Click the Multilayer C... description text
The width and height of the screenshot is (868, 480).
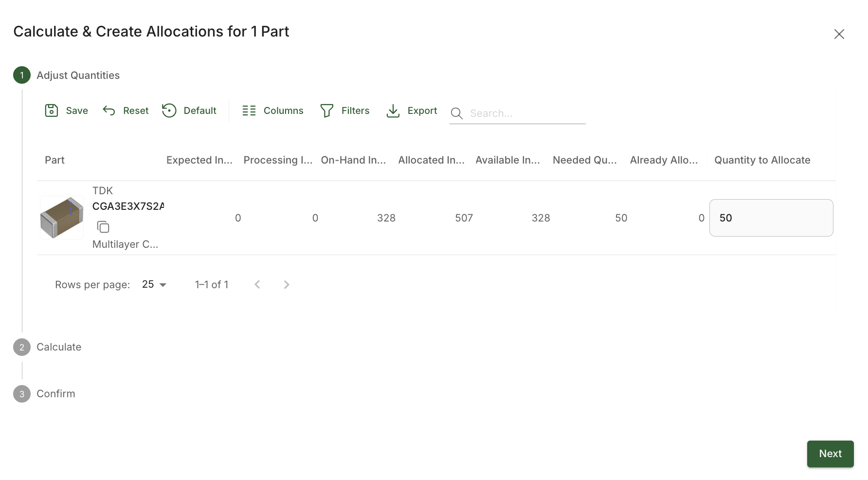125,244
